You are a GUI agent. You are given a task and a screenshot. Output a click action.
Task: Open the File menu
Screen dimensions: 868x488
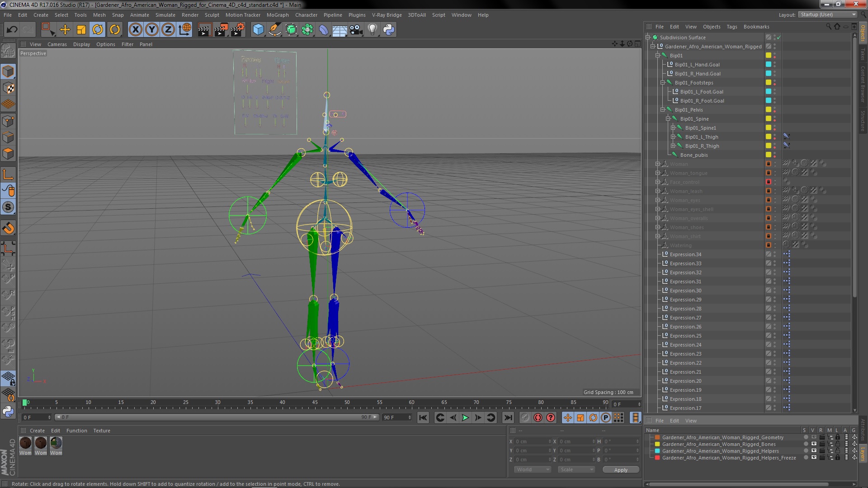pos(8,15)
